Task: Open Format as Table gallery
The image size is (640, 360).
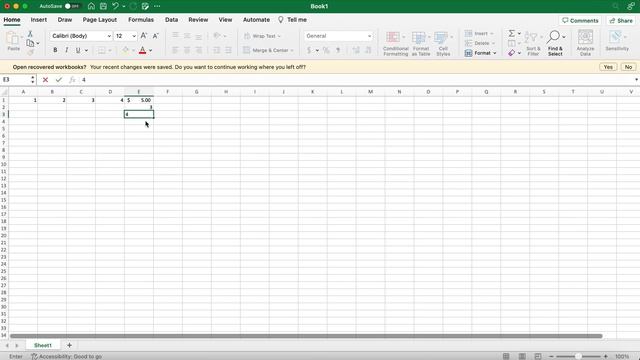Action: point(421,43)
